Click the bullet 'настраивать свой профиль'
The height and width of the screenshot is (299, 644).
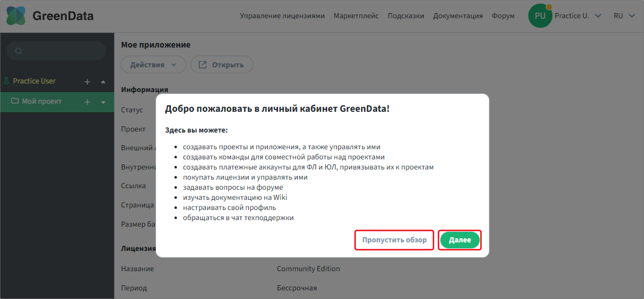point(229,207)
